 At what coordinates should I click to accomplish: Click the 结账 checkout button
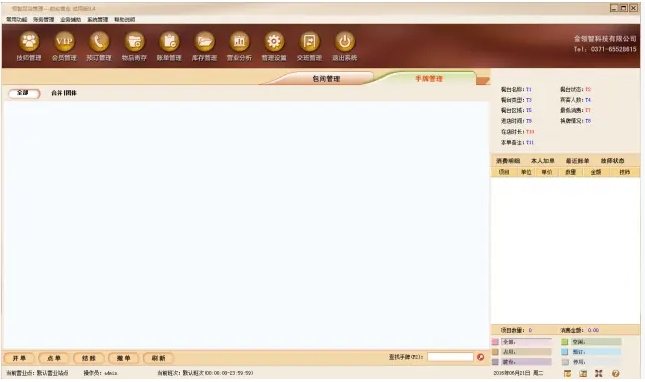[89, 358]
